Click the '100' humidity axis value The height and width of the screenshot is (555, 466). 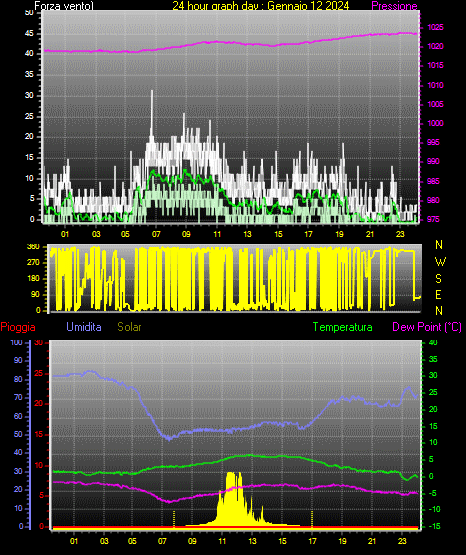(x=16, y=342)
